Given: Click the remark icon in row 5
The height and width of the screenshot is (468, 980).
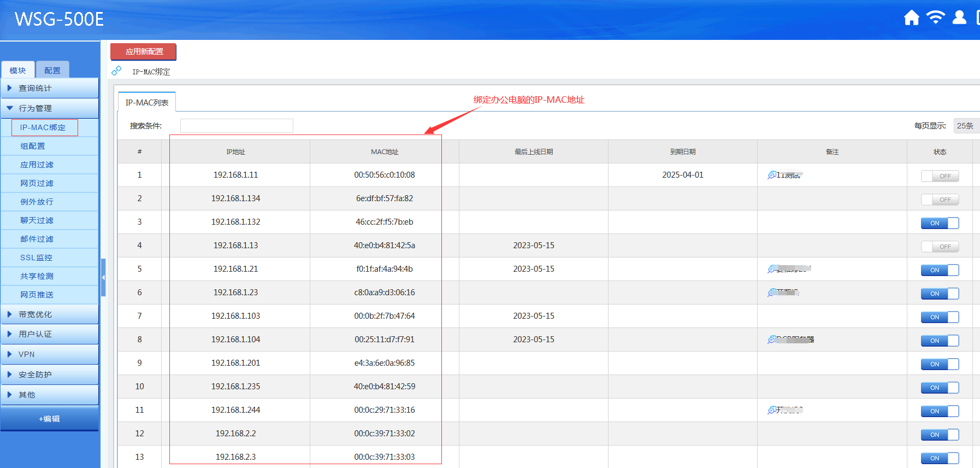Looking at the screenshot, I should 772,269.
